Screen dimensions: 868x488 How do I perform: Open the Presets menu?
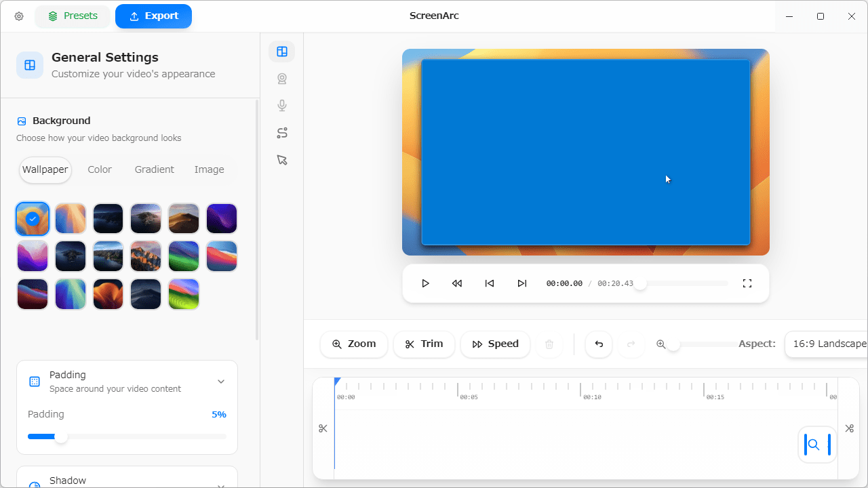tap(73, 16)
